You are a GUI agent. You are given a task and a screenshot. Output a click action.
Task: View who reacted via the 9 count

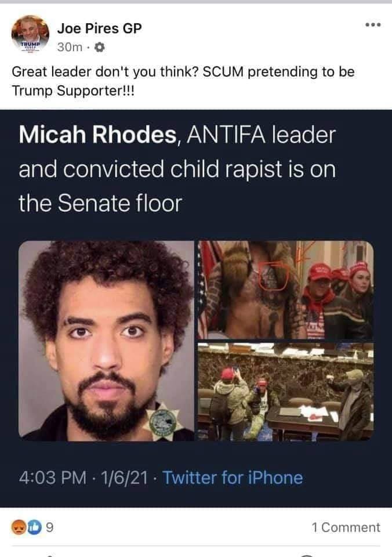pos(50,527)
